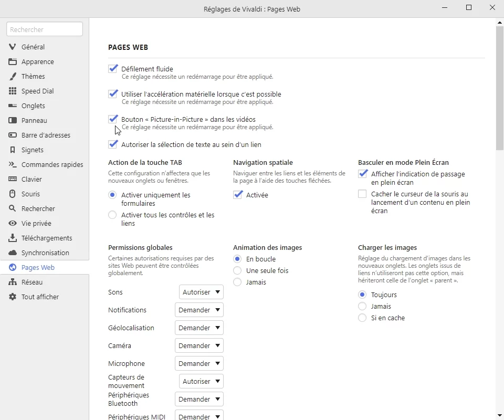The width and height of the screenshot is (504, 420).
Task: Click the PAGES WEB heading
Action: 128,47
